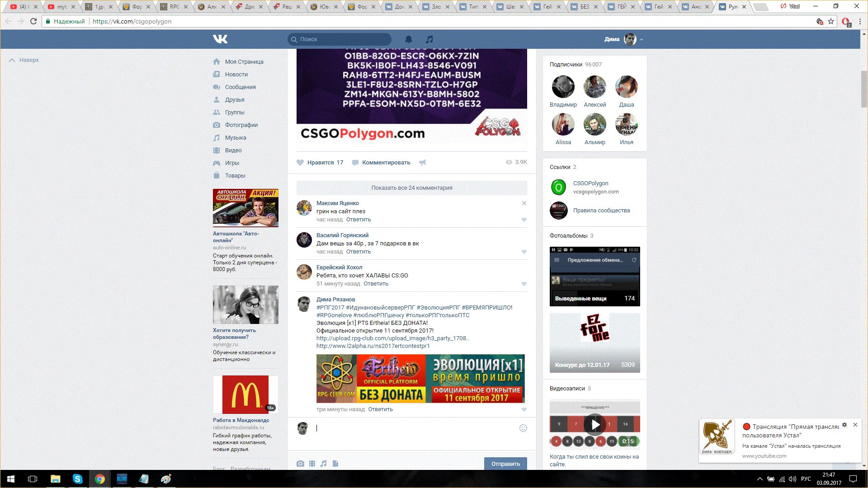Open Дима Рязанов's profile name link
The image size is (868, 488).
[335, 300]
